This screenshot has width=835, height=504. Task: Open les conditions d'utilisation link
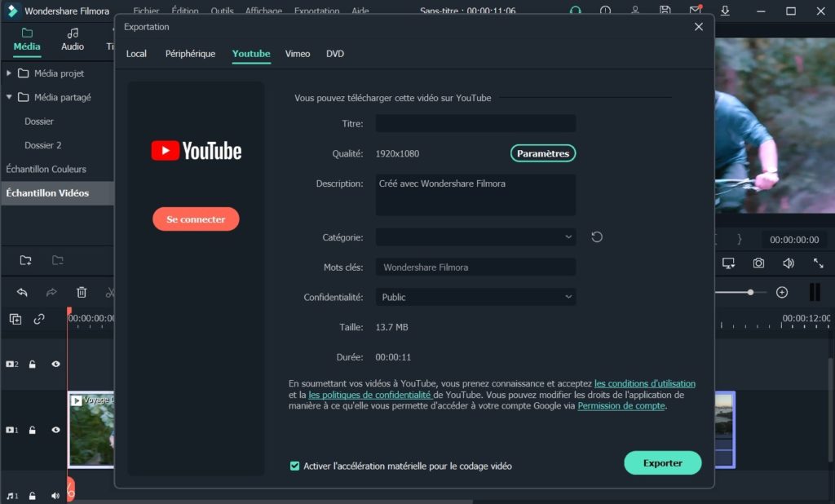pos(645,383)
